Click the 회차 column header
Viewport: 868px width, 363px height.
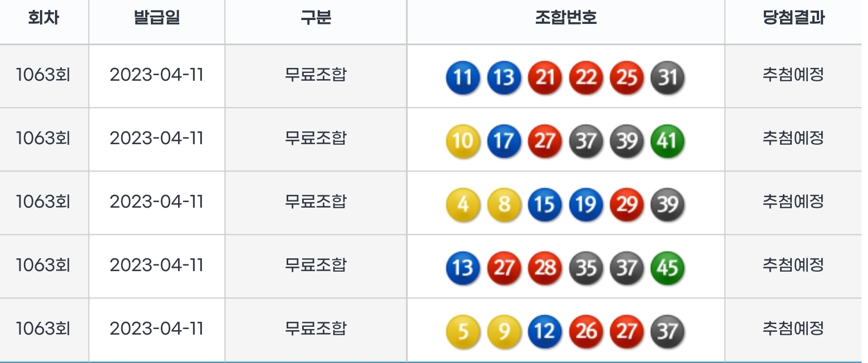point(43,18)
